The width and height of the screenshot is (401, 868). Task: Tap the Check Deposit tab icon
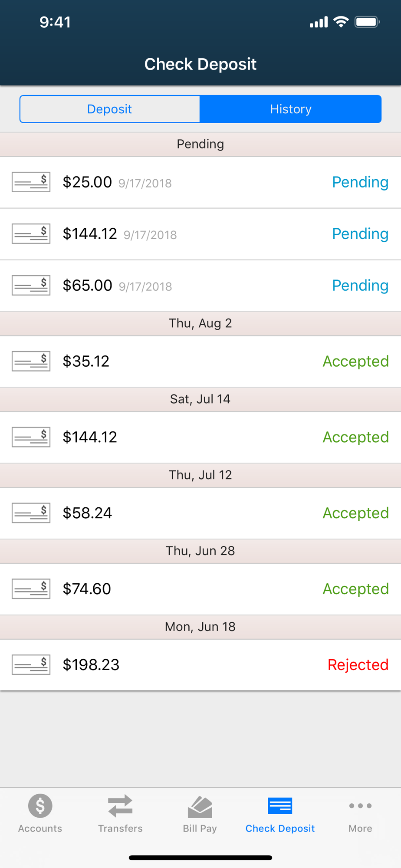280,806
